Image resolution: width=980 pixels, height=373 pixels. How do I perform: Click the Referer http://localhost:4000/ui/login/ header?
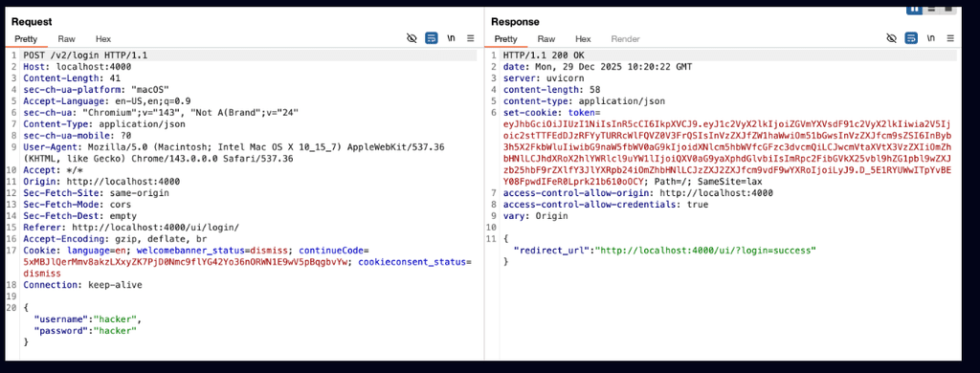tap(131, 228)
